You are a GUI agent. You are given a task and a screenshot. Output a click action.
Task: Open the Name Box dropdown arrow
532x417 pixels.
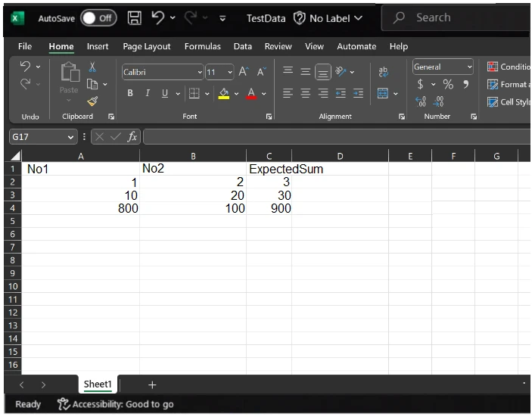point(71,137)
